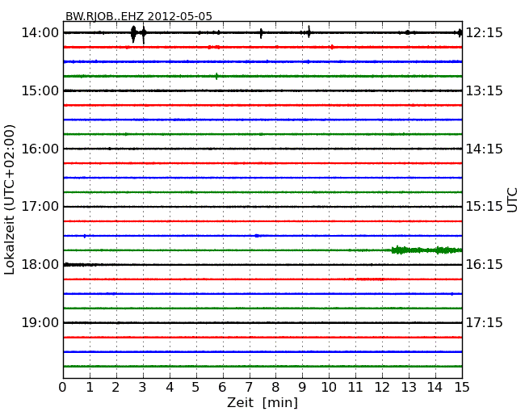Click the 11 minute tick label

pyautogui.click(x=355, y=388)
